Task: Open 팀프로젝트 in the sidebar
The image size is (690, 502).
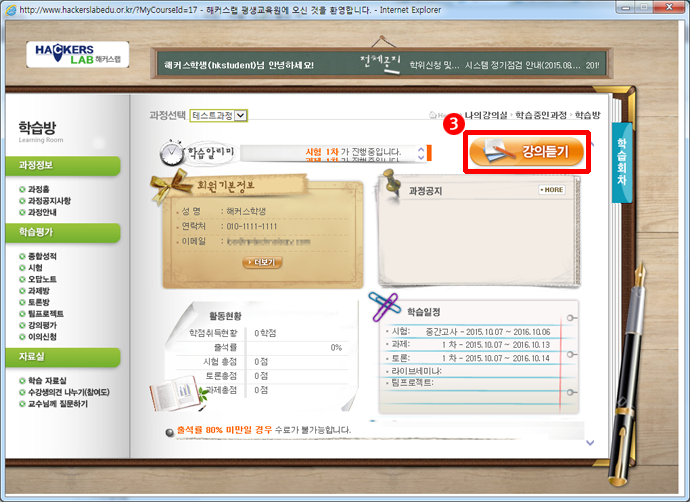Action: coord(46,312)
